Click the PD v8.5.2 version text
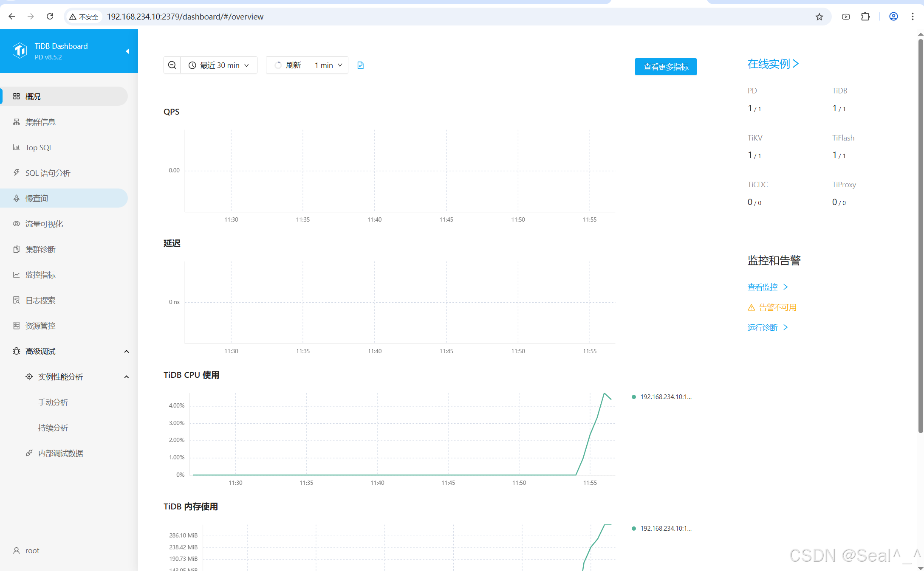The image size is (924, 571). coord(48,57)
